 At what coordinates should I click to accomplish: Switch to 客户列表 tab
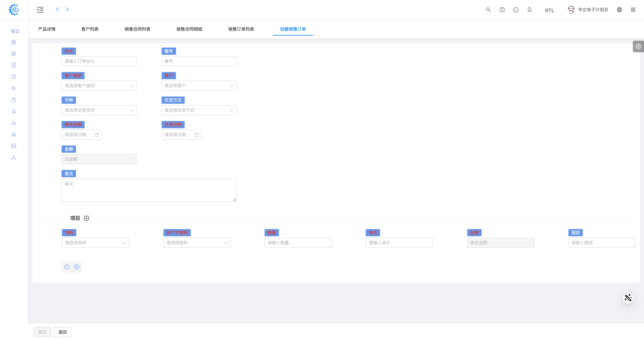click(90, 29)
